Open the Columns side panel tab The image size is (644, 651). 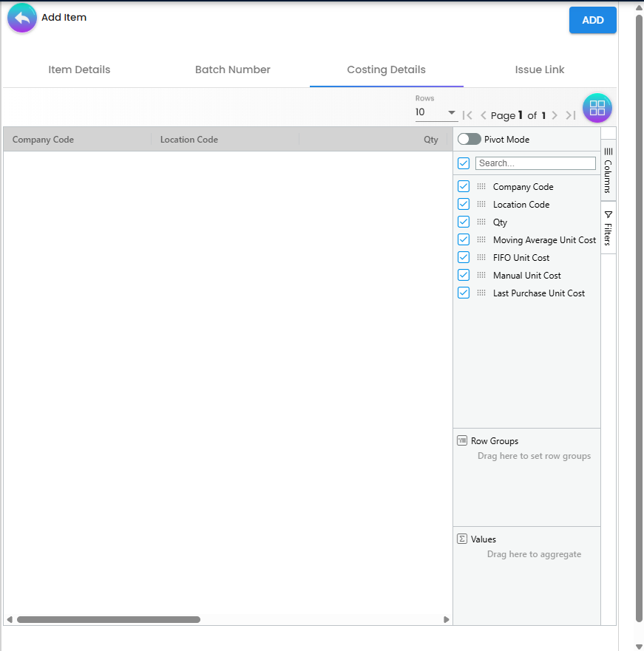coord(608,170)
